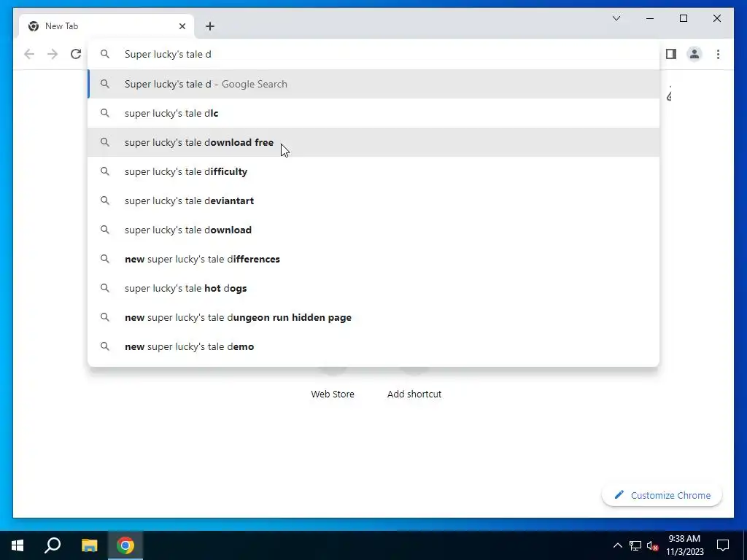Select suggestion 'super lucky's tale download free'
Screen dimensions: 747x560
374,142
